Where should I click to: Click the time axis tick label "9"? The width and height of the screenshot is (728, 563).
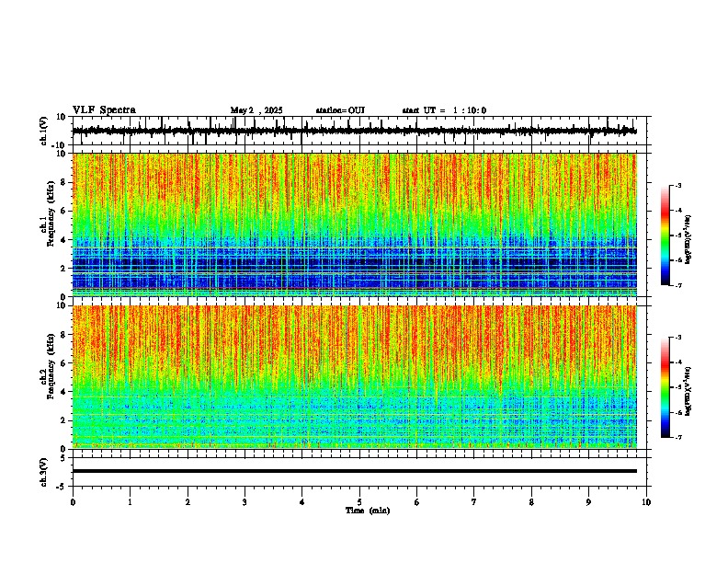click(588, 502)
